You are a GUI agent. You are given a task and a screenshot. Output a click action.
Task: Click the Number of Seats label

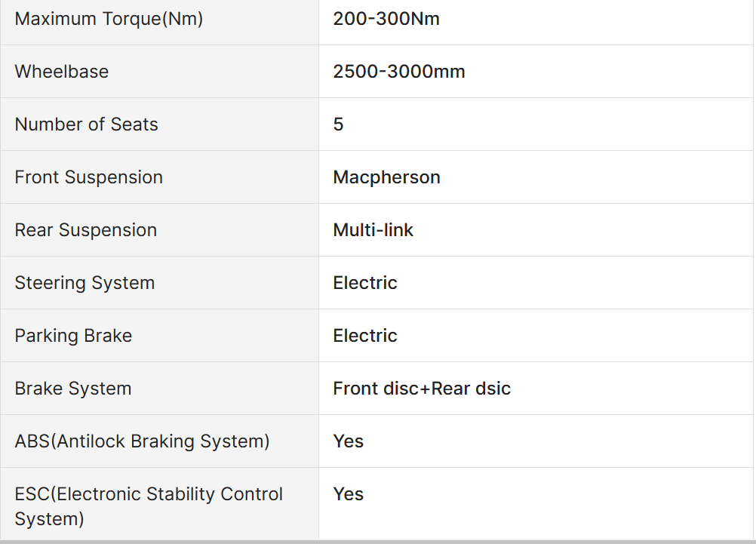(x=86, y=124)
